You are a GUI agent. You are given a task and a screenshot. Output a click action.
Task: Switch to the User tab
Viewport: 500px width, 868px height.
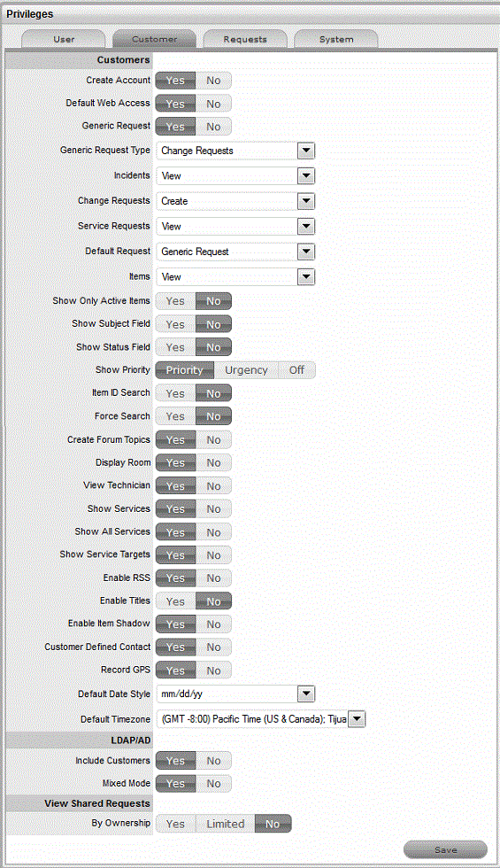tap(64, 39)
